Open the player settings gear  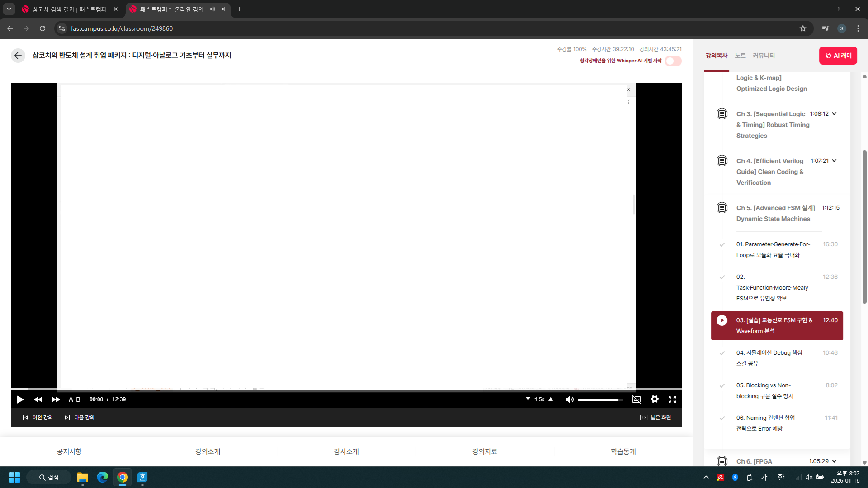(654, 399)
